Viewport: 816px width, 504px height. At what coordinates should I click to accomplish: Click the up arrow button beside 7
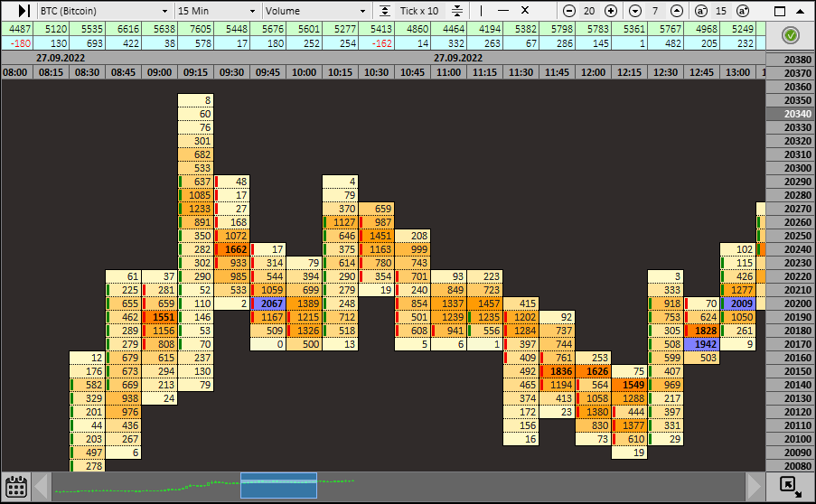676,11
